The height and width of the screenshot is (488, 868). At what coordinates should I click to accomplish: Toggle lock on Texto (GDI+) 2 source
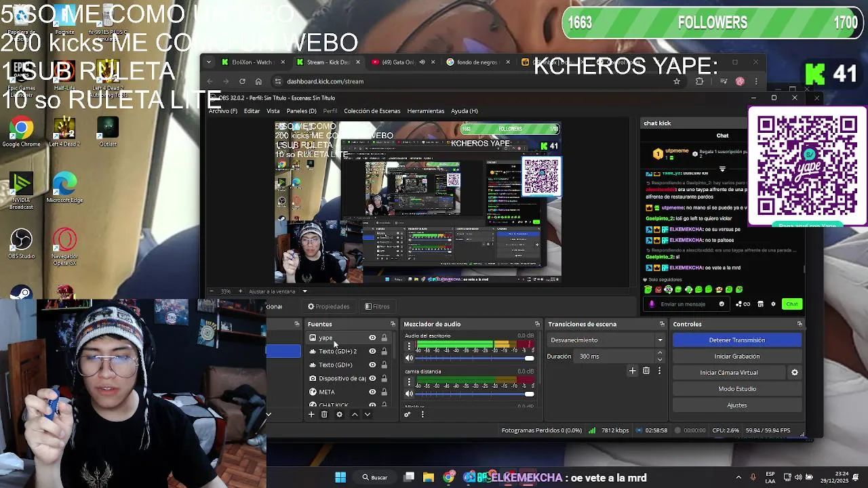point(384,351)
